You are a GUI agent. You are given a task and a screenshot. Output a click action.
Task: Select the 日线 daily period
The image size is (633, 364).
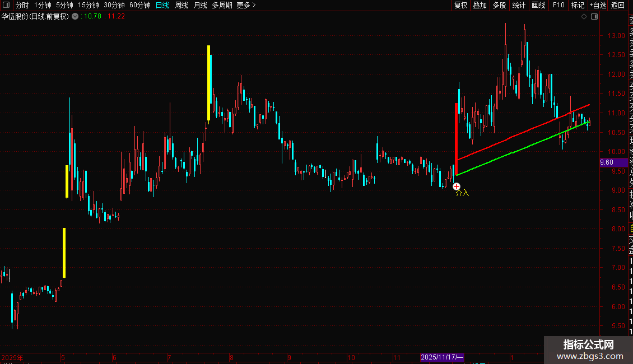point(162,5)
